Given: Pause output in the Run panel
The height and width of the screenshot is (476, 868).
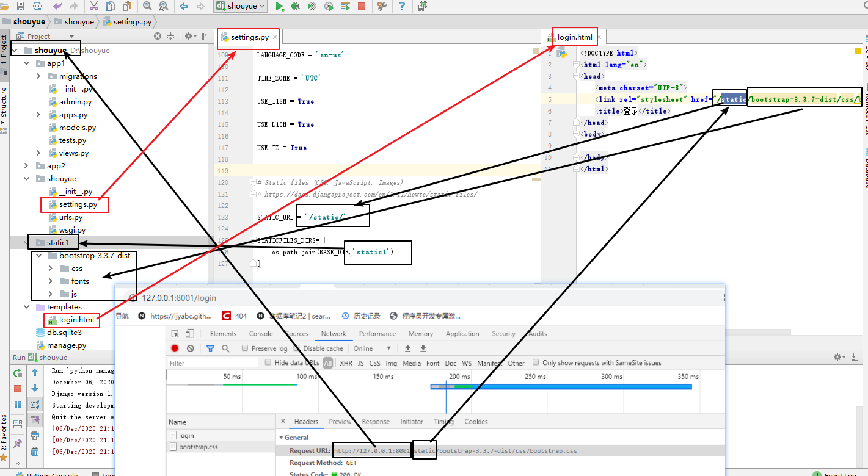Looking at the screenshot, I should 18,404.
